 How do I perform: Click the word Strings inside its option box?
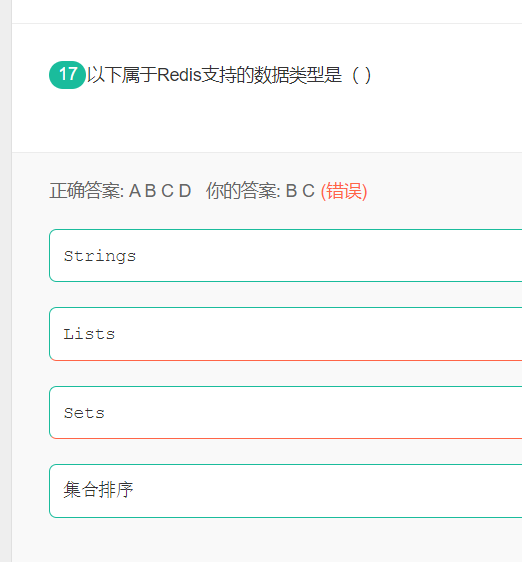100,256
